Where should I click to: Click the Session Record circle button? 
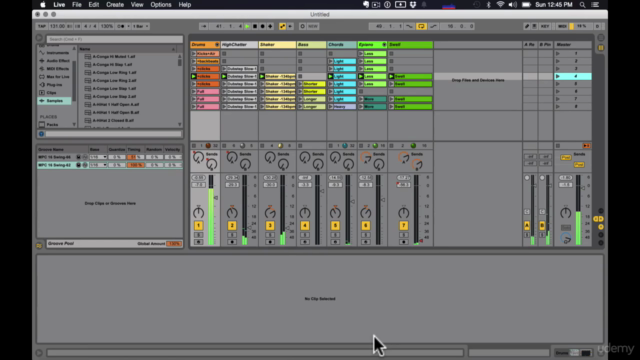tap(302, 26)
